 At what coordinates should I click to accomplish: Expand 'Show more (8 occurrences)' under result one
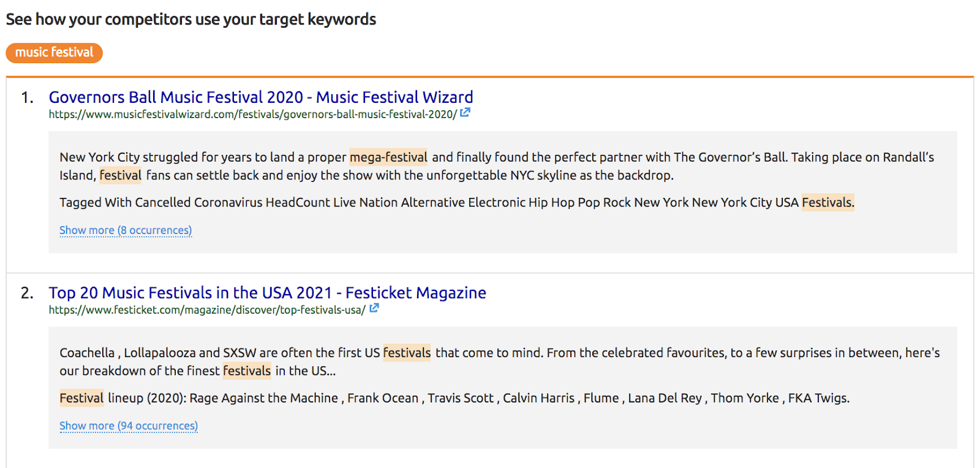tap(125, 230)
